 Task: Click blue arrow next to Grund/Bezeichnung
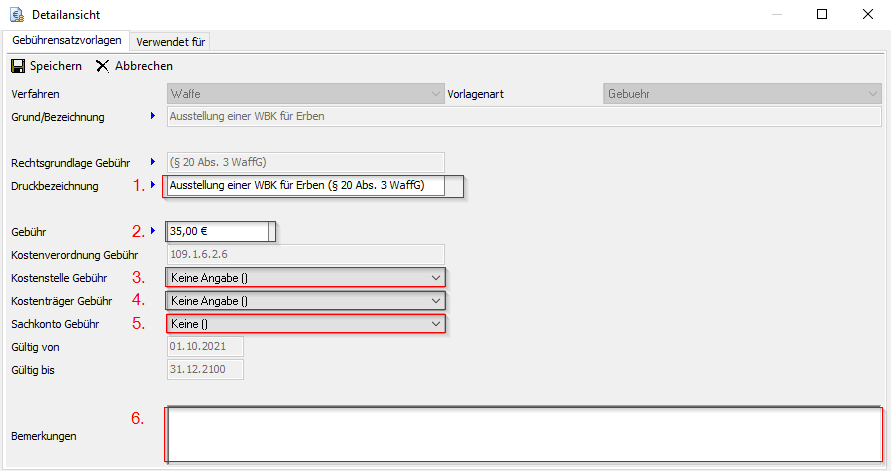[x=153, y=116]
